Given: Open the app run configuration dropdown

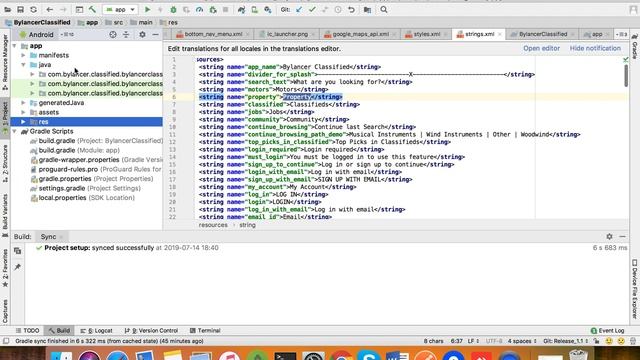Looking at the screenshot, I should point(120,9).
